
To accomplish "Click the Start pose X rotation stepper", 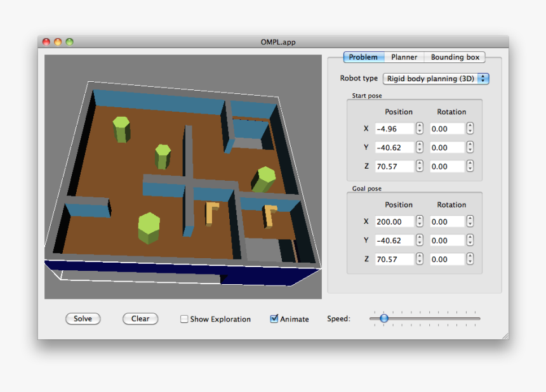I will [x=470, y=128].
